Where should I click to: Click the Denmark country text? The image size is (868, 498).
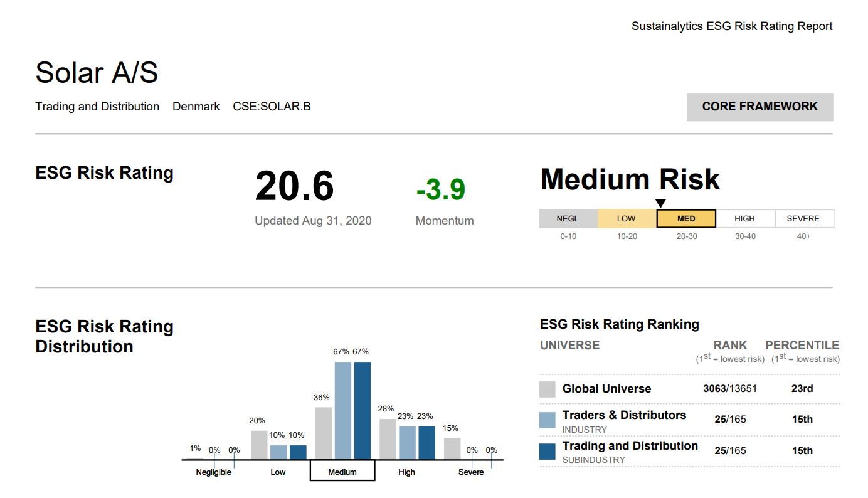(x=196, y=107)
